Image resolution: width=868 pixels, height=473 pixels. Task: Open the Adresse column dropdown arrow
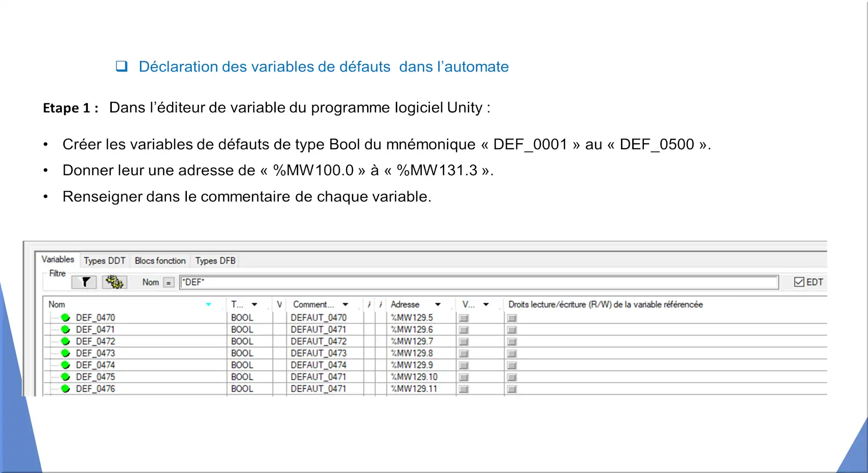(438, 304)
